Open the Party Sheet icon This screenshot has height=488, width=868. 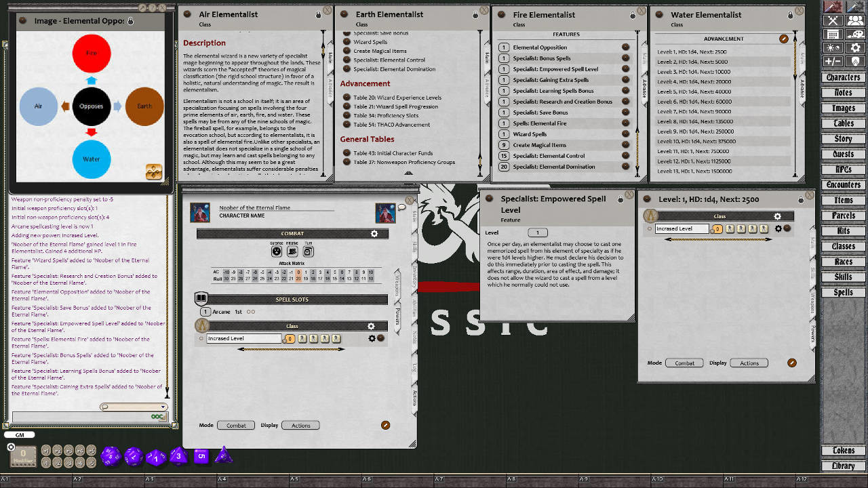tap(855, 21)
